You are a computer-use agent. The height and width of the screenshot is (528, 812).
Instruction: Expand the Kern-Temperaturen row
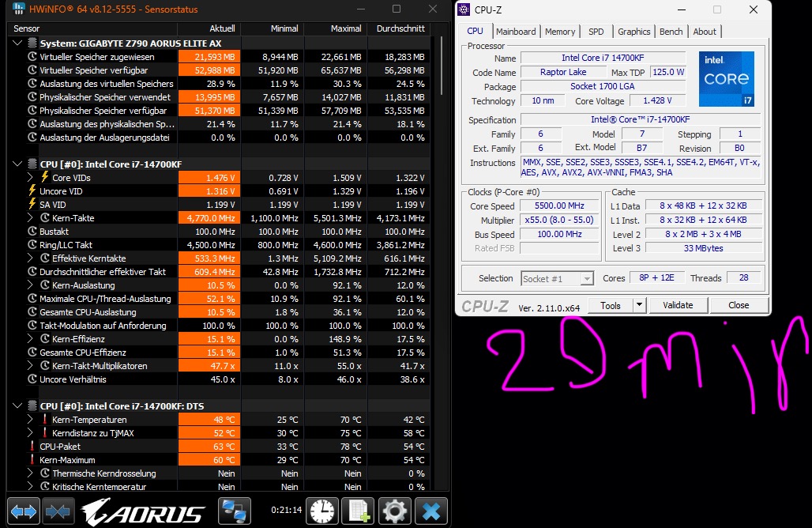(x=30, y=419)
